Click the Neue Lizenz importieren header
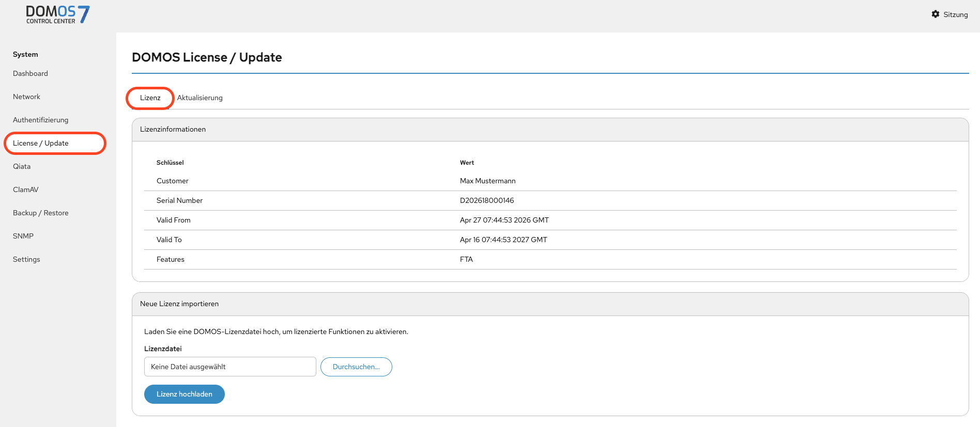Image resolution: width=980 pixels, height=427 pixels. [x=550, y=304]
